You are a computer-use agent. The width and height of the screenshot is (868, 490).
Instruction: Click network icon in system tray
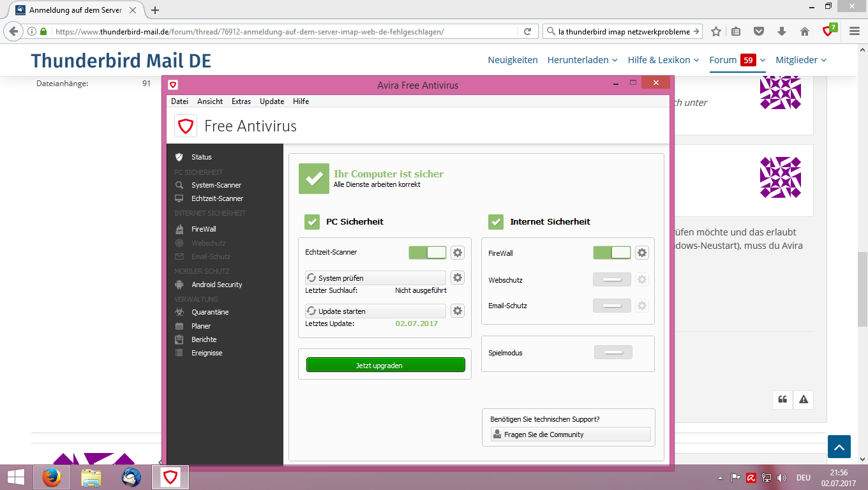[767, 477]
